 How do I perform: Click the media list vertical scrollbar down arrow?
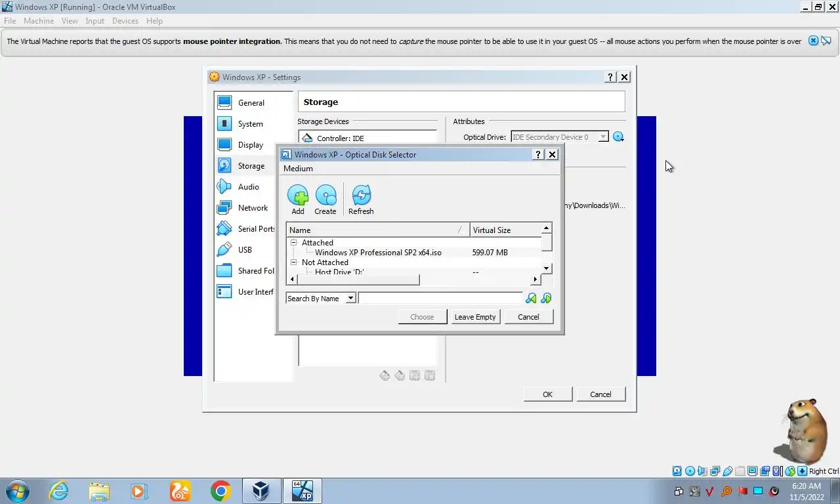click(547, 268)
